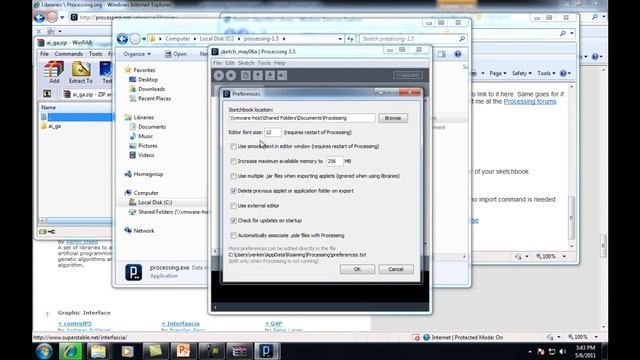Screen dimensions: 640x360
Task: Open Windows Media Player taskbar icon
Action: [x=127, y=351]
